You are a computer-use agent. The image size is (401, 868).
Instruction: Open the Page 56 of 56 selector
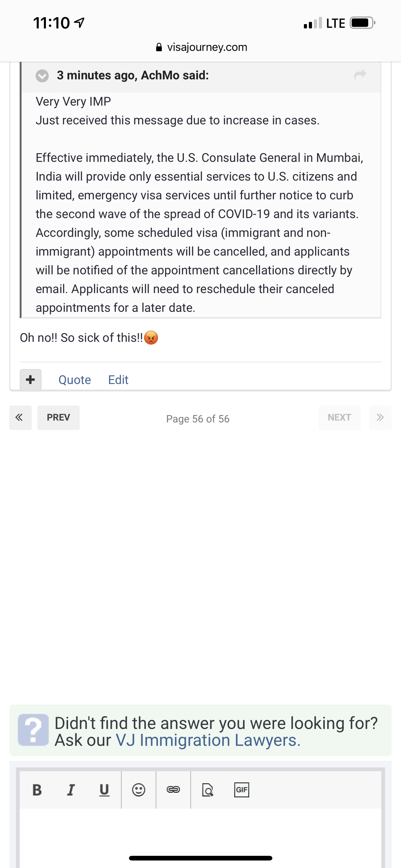tap(198, 419)
